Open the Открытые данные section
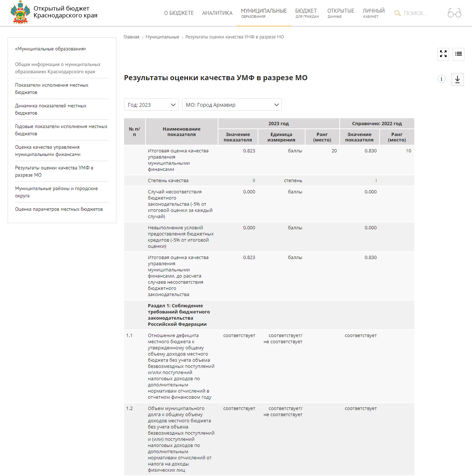This screenshot has width=472, height=476. coord(341,13)
